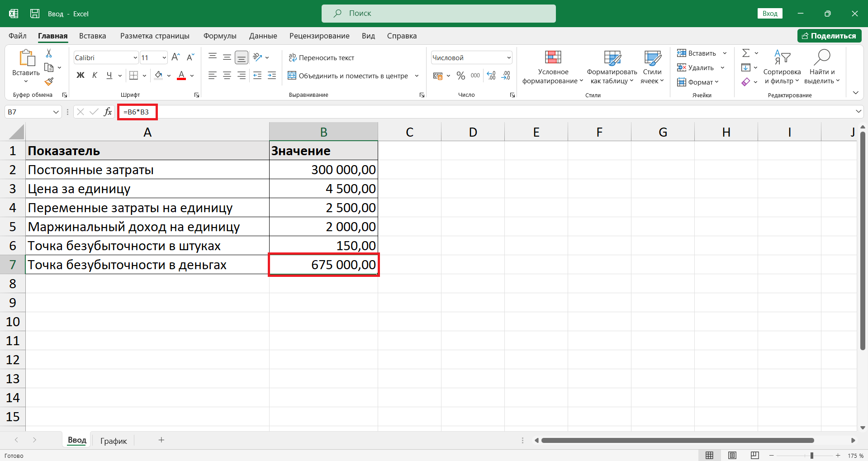Click the font color red A swatch
This screenshot has width=868, height=461.
[181, 76]
